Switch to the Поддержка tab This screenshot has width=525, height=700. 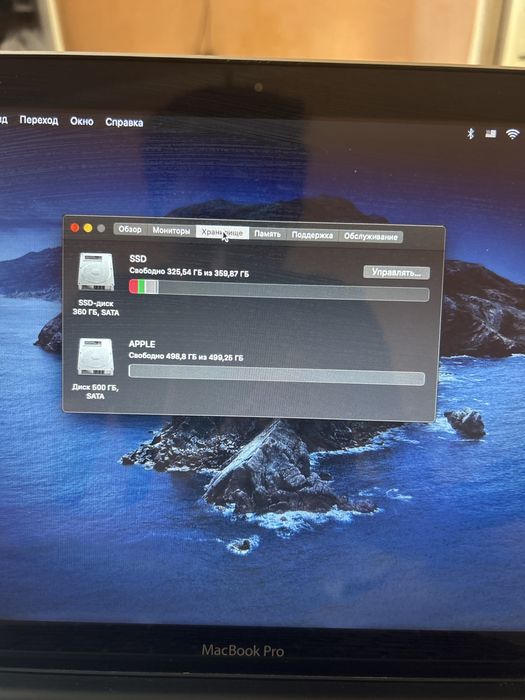(312, 235)
